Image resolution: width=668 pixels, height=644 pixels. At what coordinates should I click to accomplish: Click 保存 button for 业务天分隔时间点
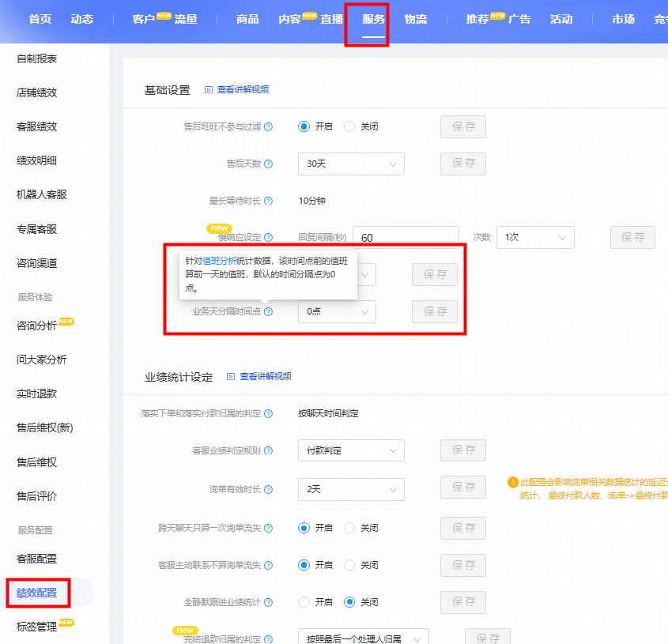[x=435, y=312]
